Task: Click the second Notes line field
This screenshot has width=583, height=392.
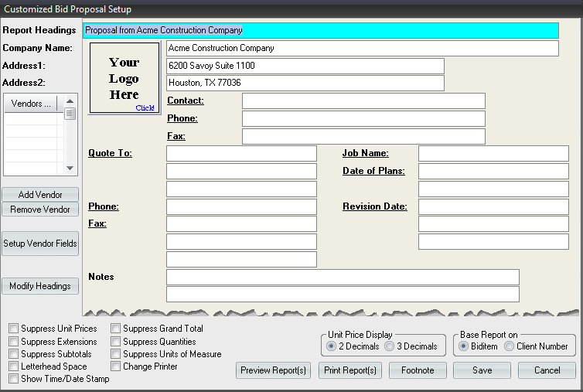Action: (343, 294)
